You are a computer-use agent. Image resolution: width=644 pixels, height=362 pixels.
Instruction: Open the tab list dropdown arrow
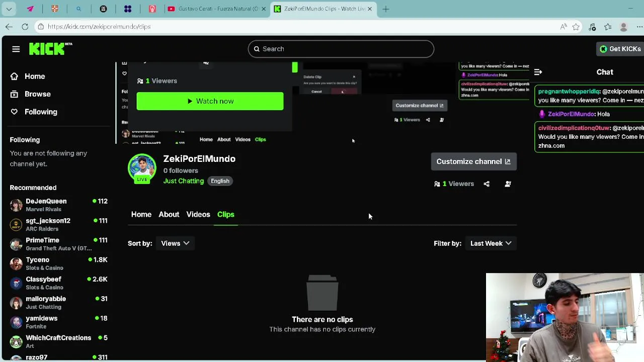click(x=9, y=9)
